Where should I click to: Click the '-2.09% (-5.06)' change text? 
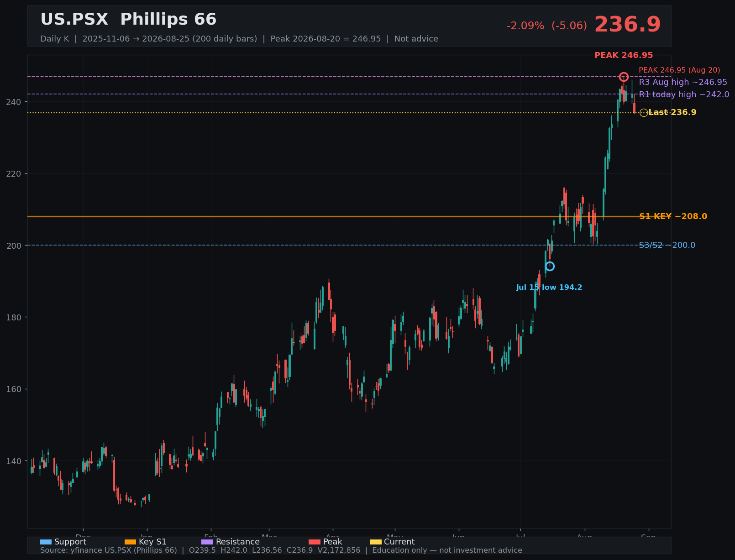(547, 26)
